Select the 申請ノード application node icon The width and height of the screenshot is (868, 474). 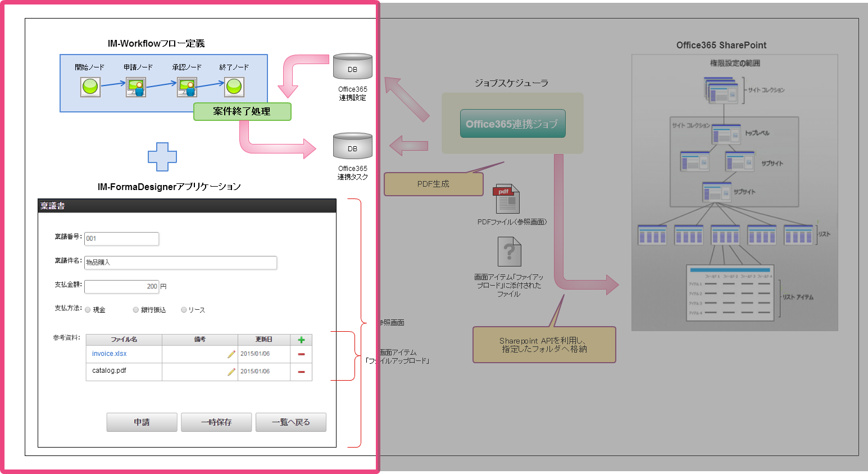click(137, 87)
